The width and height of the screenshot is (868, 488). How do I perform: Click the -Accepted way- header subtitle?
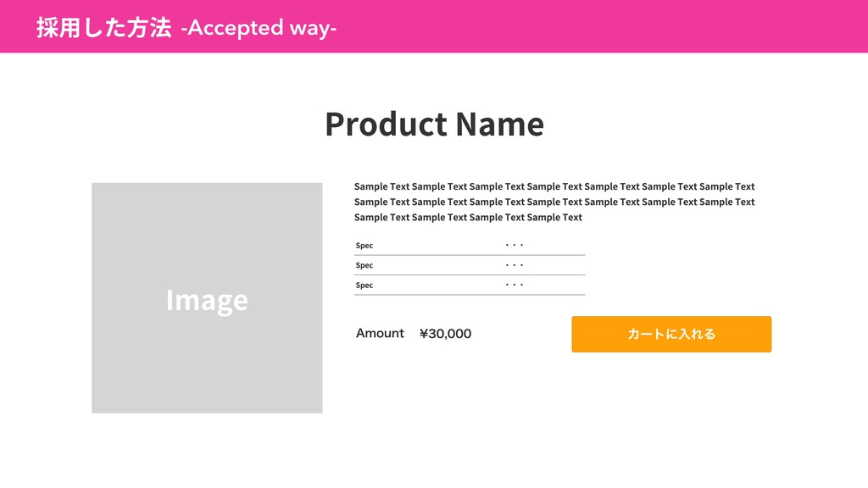[259, 28]
